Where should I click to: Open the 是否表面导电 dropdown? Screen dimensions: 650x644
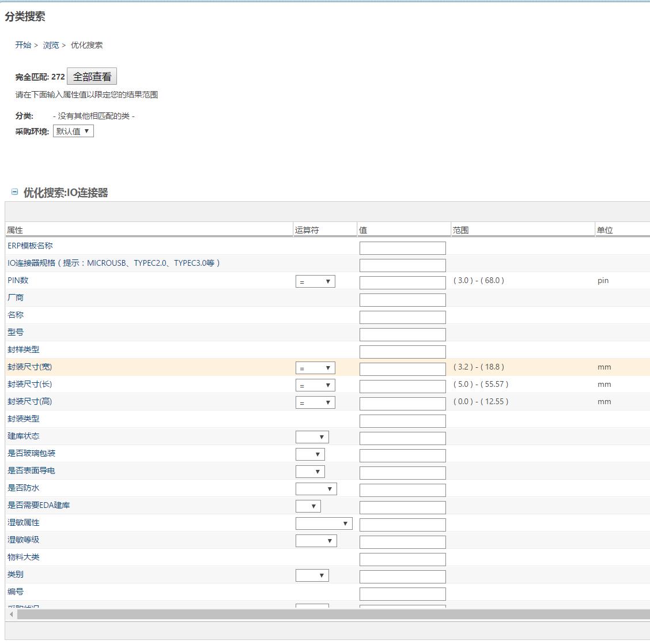pyautogui.click(x=310, y=472)
